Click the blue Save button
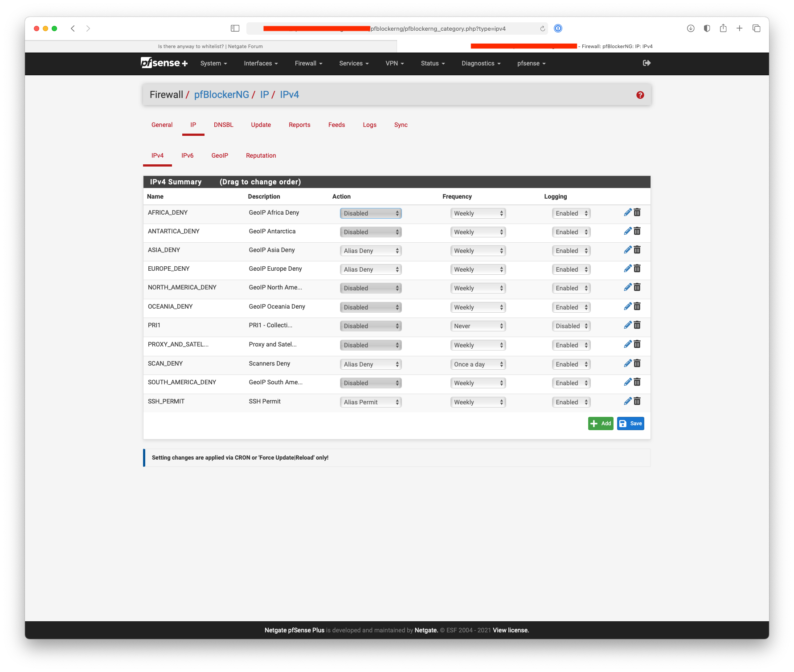794x672 pixels. point(630,424)
